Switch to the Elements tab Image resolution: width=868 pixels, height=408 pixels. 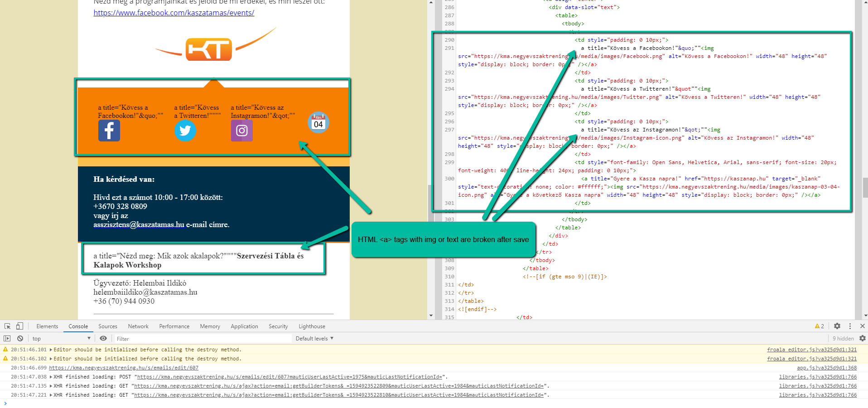coord(47,326)
